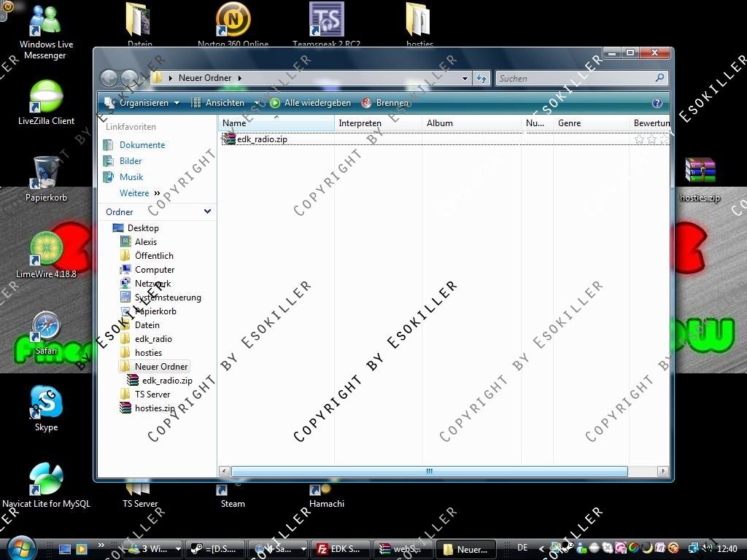Click Alle wiedergeben toolbar button
The height and width of the screenshot is (560, 747).
310,103
